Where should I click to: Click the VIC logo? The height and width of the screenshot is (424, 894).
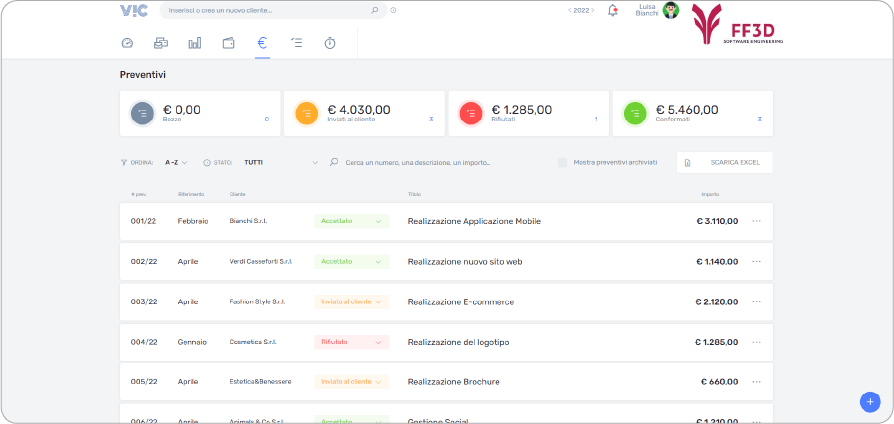pyautogui.click(x=134, y=10)
